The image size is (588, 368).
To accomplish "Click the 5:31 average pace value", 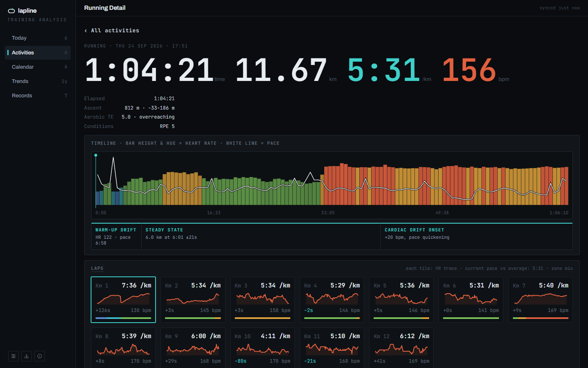I will coord(384,70).
